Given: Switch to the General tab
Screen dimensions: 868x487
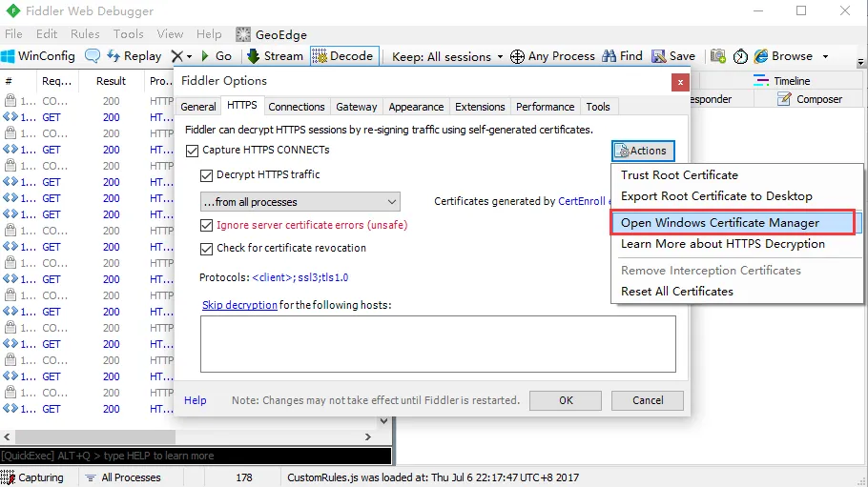Looking at the screenshot, I should click(198, 106).
